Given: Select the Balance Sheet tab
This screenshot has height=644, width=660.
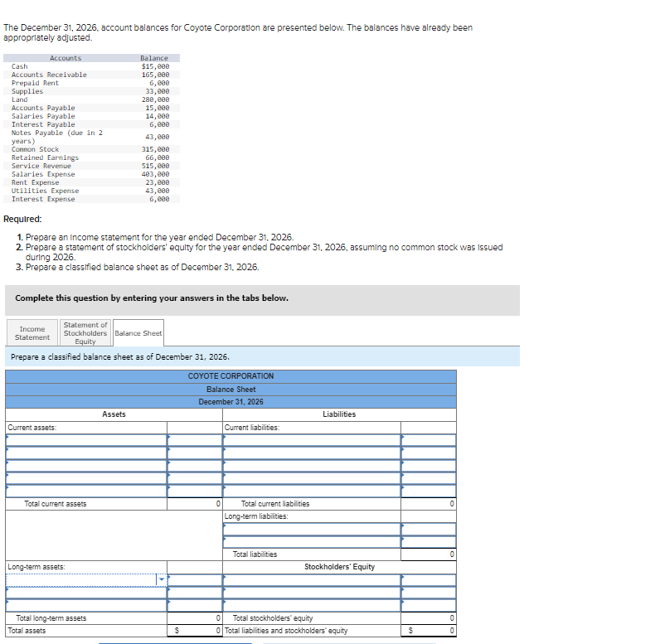Looking at the screenshot, I should tap(138, 332).
